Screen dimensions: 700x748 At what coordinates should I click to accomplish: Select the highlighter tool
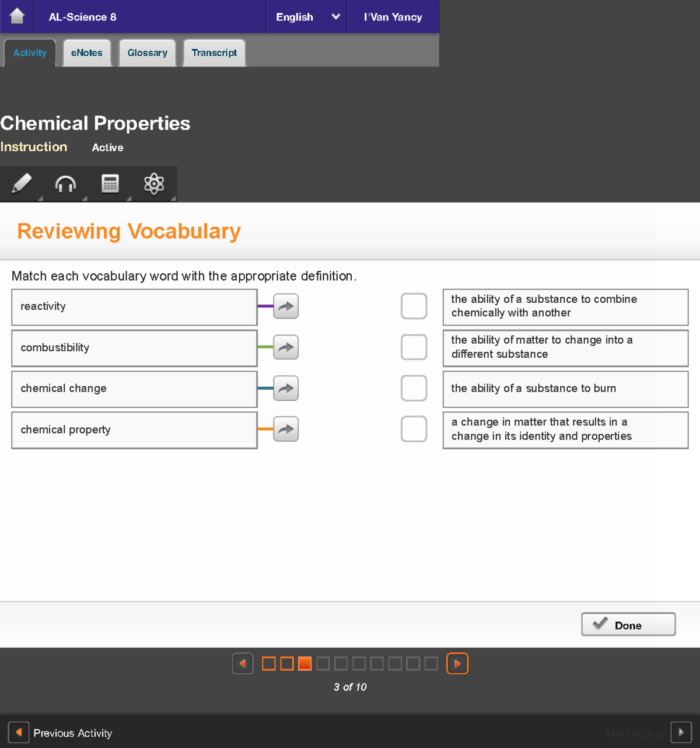click(22, 183)
